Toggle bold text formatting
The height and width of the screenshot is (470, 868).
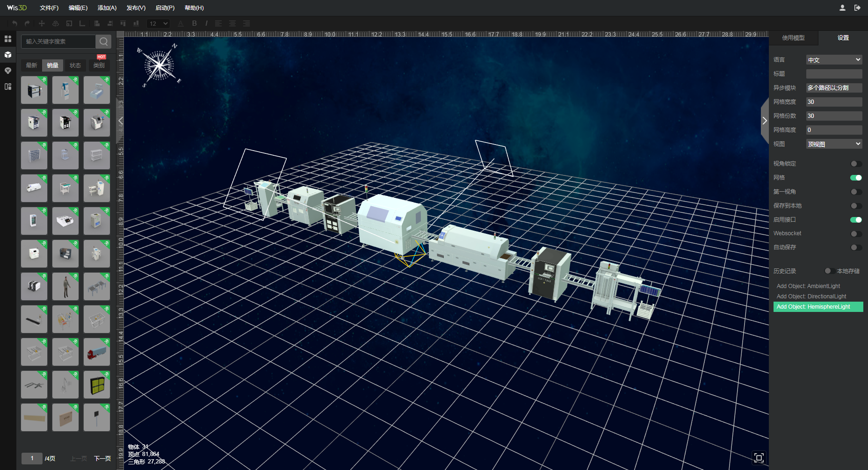point(195,23)
